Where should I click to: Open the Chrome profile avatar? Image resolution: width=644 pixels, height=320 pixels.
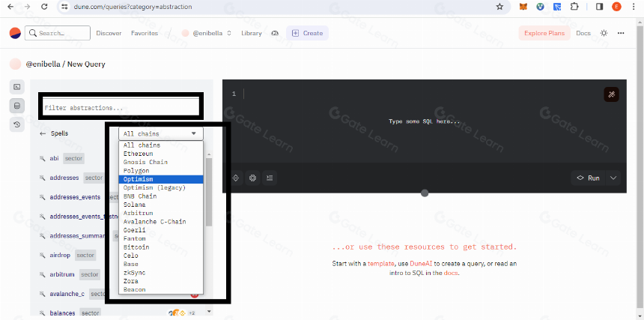[x=616, y=7]
